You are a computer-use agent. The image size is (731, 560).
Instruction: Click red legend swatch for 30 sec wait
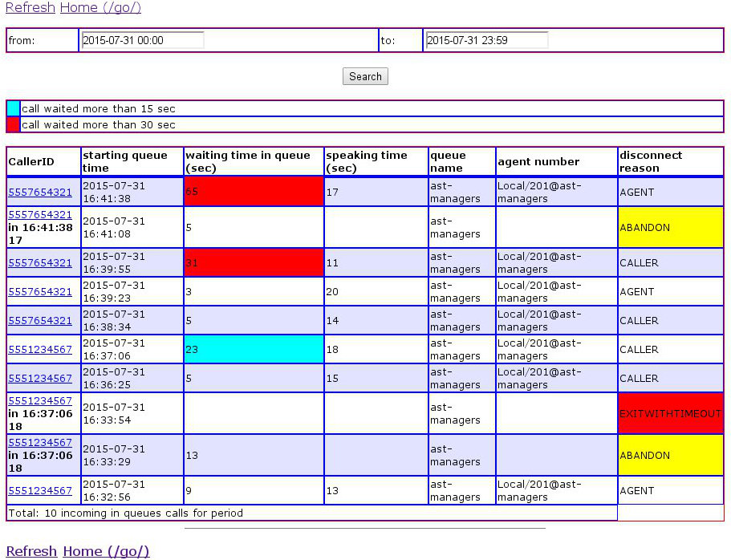pyautogui.click(x=13, y=124)
